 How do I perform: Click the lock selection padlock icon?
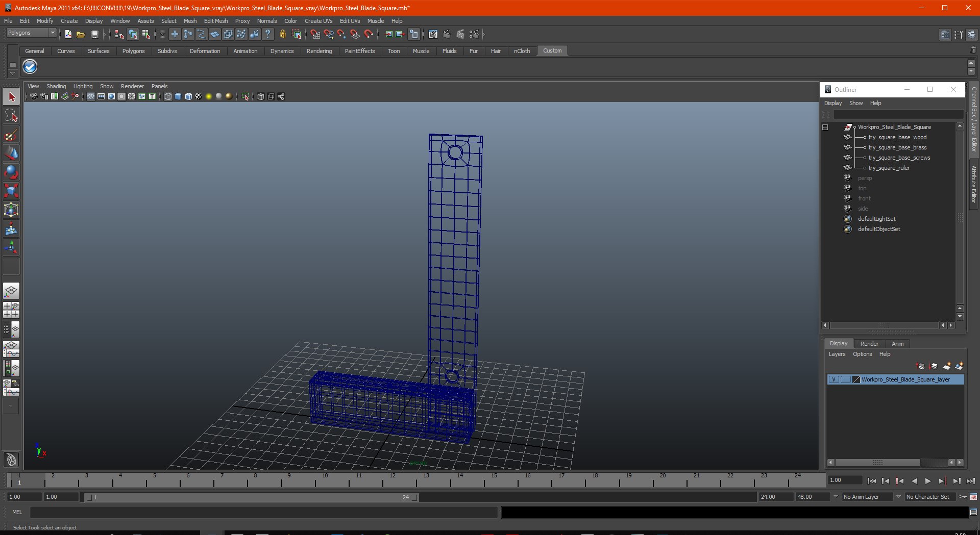282,34
